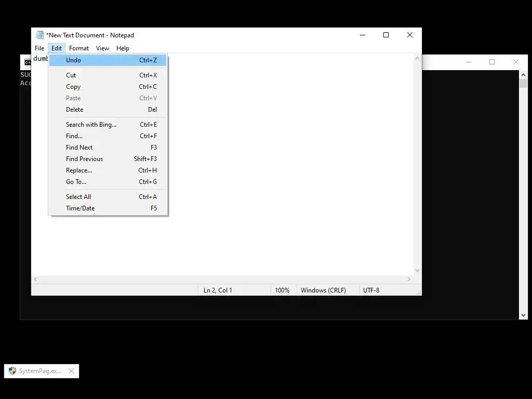The width and height of the screenshot is (532, 399).
Task: Open the Find... dialog entry
Action: coord(108,136)
